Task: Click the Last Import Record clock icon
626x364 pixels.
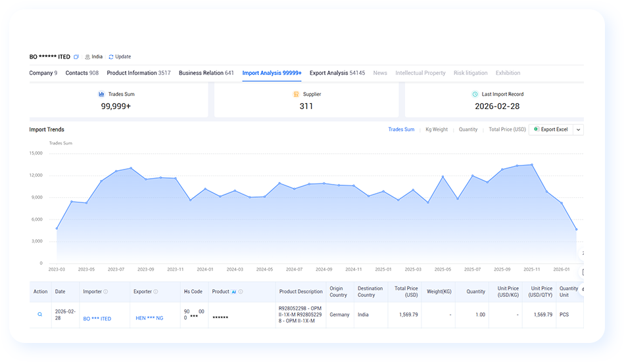Action: click(x=475, y=94)
